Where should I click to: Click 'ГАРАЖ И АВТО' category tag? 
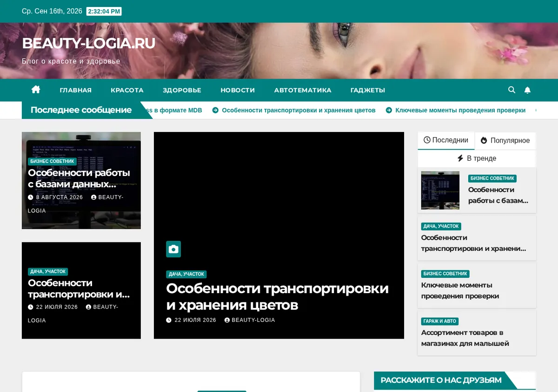pos(440,321)
